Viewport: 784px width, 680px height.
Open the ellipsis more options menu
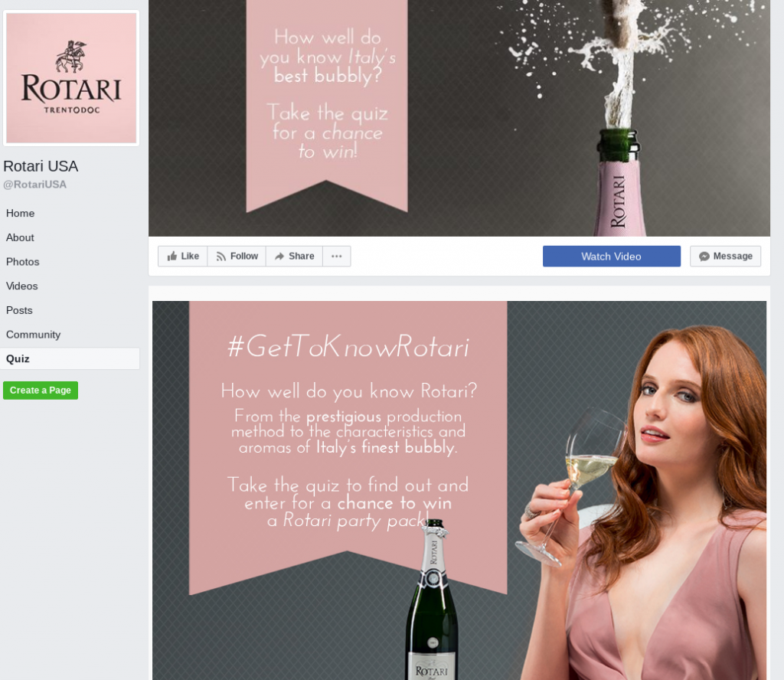click(336, 256)
